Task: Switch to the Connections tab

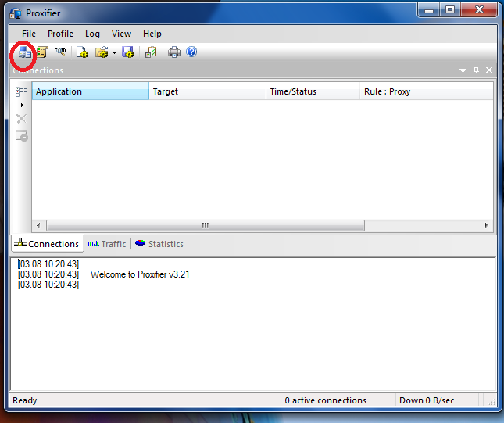Action: pyautogui.click(x=47, y=244)
